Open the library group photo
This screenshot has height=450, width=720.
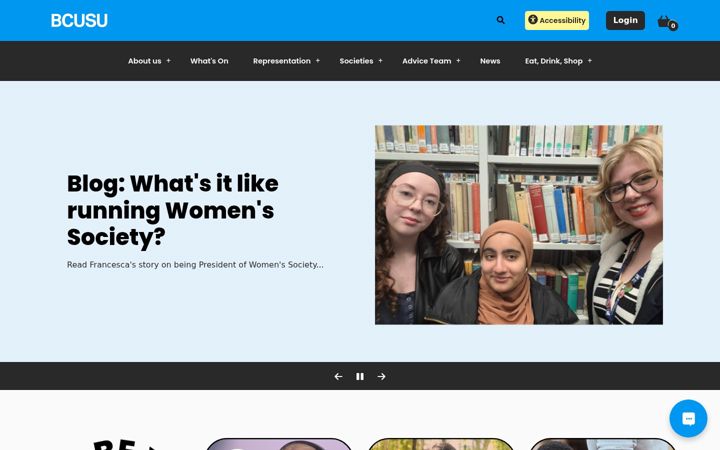pyautogui.click(x=519, y=225)
